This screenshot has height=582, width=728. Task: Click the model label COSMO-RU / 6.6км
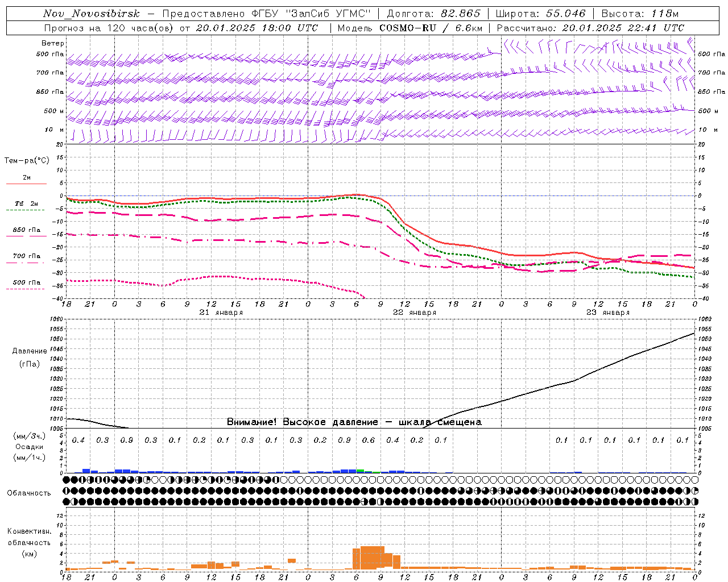tap(431, 28)
